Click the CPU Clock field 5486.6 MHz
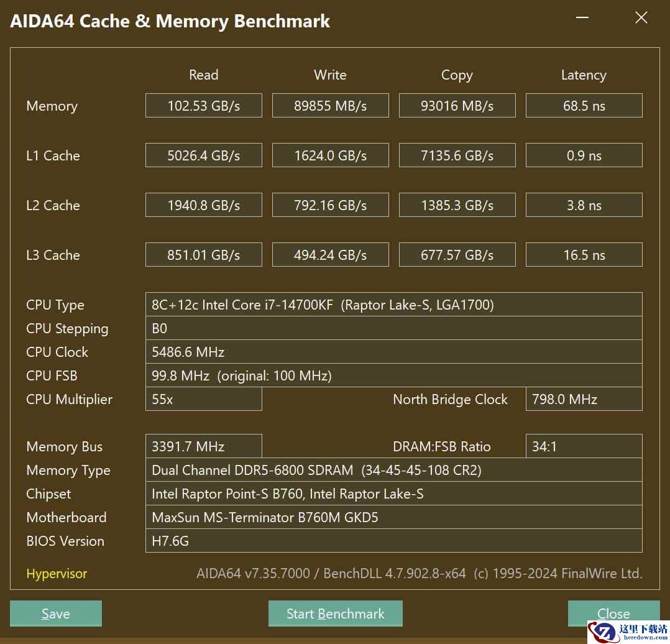Screen dimensions: 670x644 click(x=394, y=352)
